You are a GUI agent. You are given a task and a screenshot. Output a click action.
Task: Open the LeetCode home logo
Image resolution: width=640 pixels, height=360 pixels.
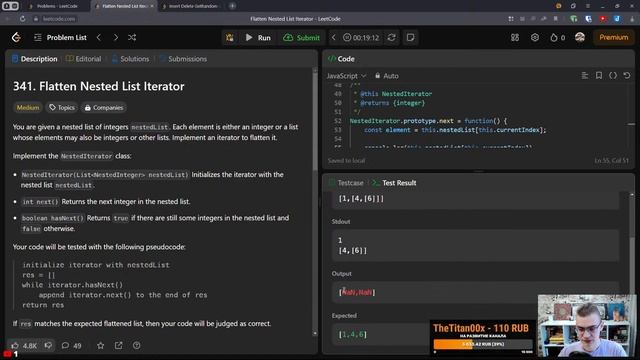(16, 38)
